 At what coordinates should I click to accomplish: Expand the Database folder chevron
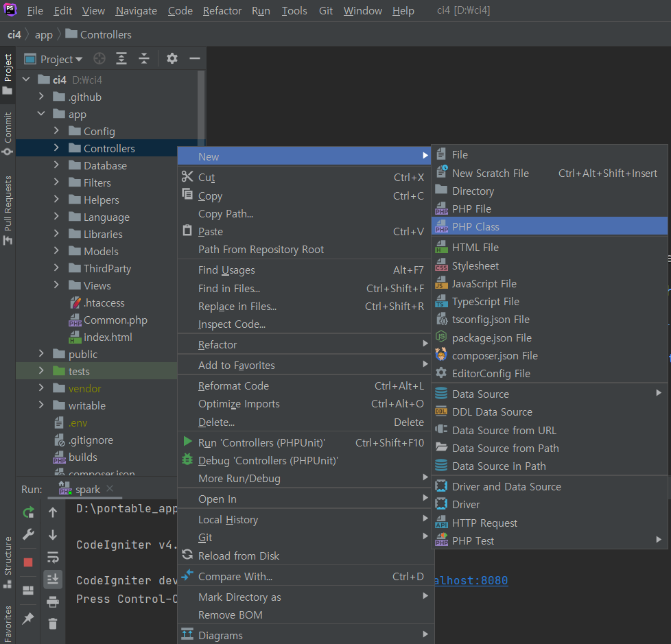click(x=56, y=165)
